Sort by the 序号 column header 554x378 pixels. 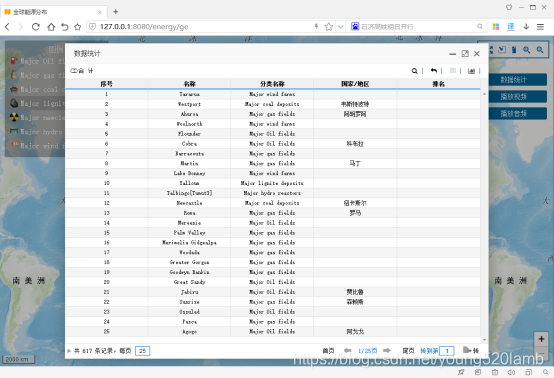[x=106, y=84]
